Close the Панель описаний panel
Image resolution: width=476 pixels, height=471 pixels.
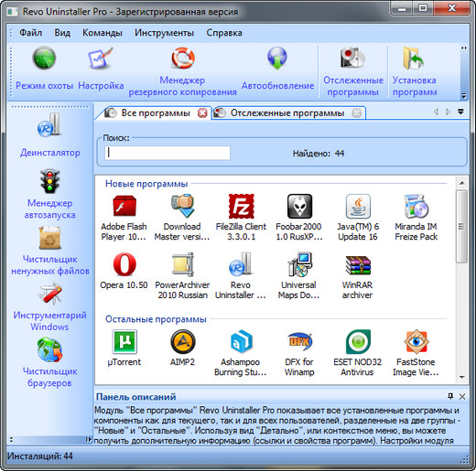pyautogui.click(x=462, y=396)
